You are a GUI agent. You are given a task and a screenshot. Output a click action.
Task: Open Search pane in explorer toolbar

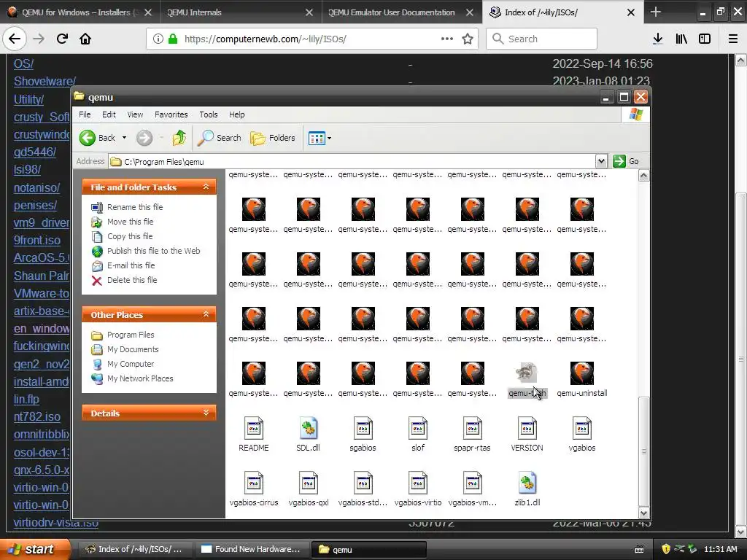tap(220, 138)
